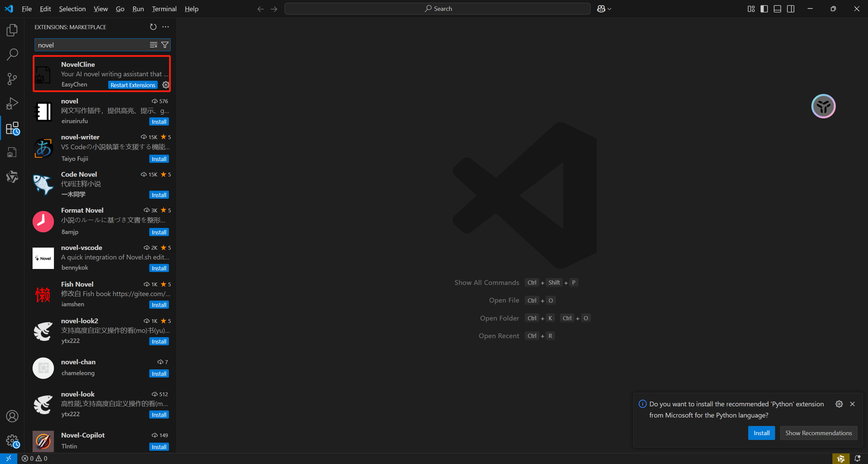Image resolution: width=868 pixels, height=464 pixels.
Task: Open the Terminal menu
Action: (x=164, y=9)
